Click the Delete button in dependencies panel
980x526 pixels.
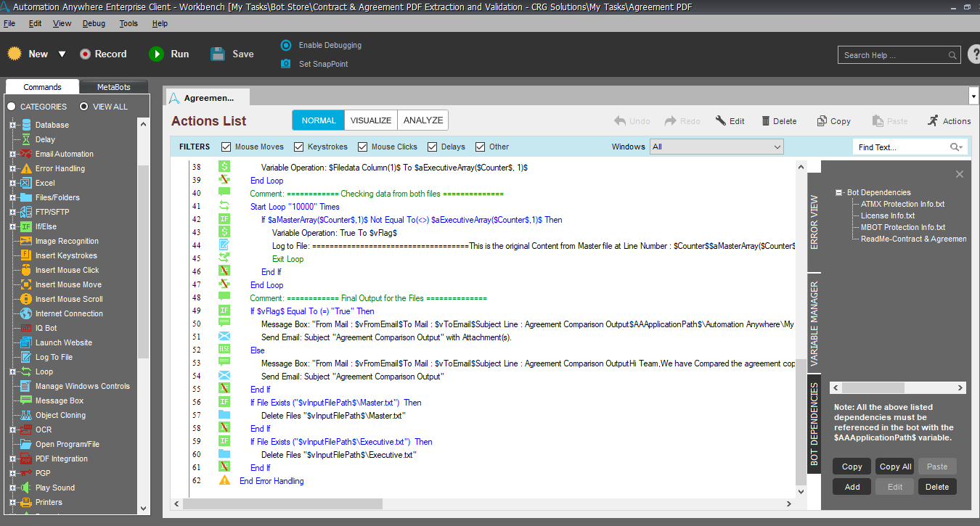coord(937,487)
